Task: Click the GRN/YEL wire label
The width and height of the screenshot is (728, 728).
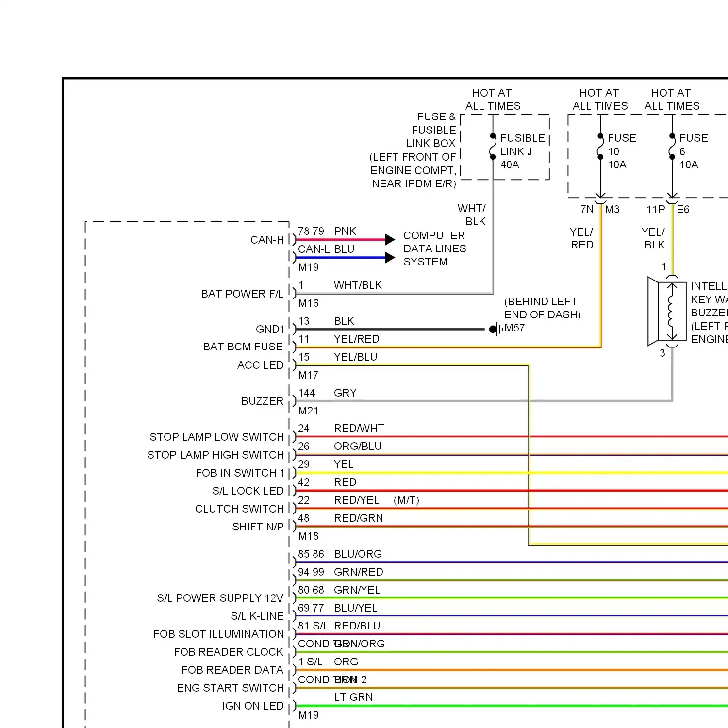Action: point(357,590)
